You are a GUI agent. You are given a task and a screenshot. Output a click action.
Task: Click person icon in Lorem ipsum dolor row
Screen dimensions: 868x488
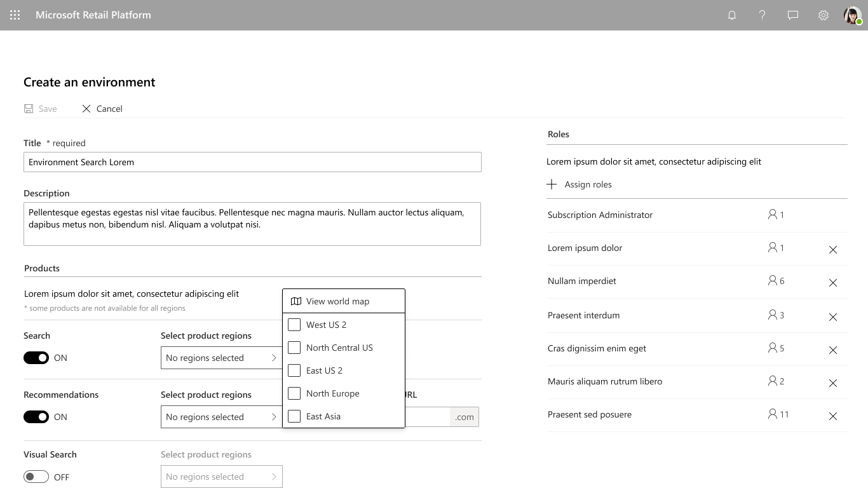tap(773, 248)
